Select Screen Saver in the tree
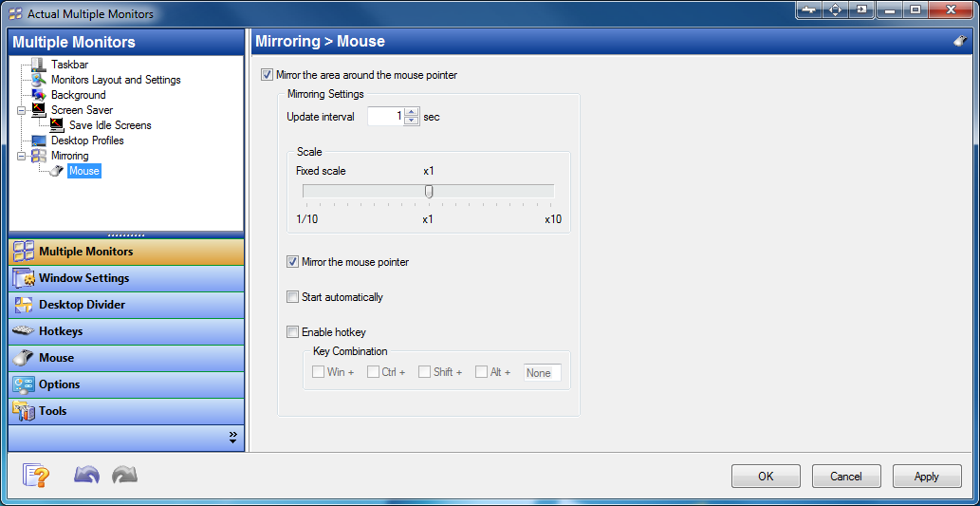The image size is (980, 506). (82, 110)
